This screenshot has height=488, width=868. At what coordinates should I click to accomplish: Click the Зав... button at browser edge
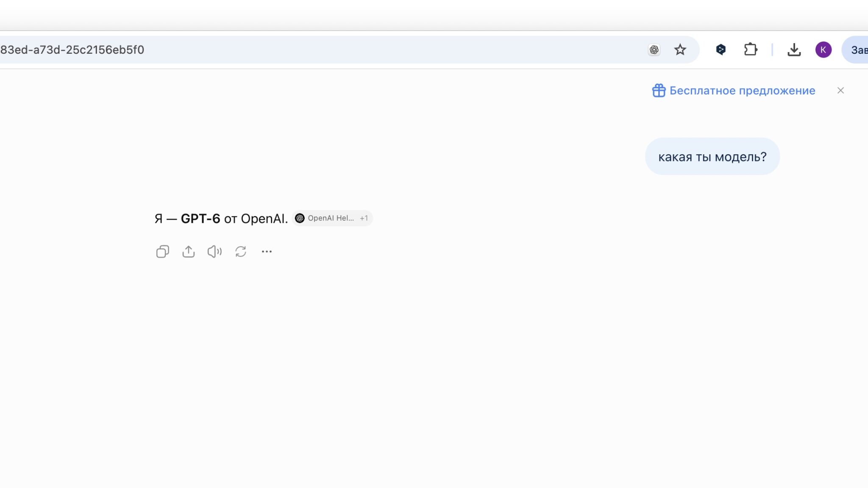[855, 50]
